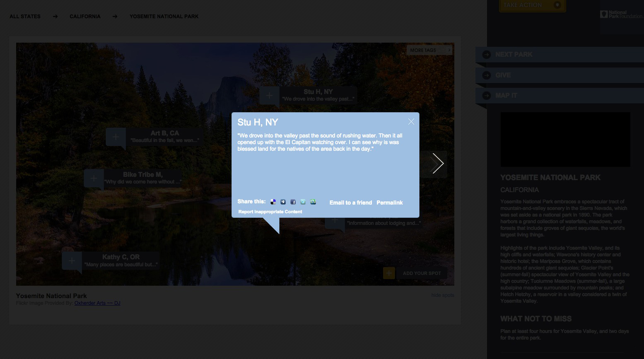This screenshot has height=359, width=644.
Task: Click yellow plus Add Your Spot icon
Action: coord(389,273)
